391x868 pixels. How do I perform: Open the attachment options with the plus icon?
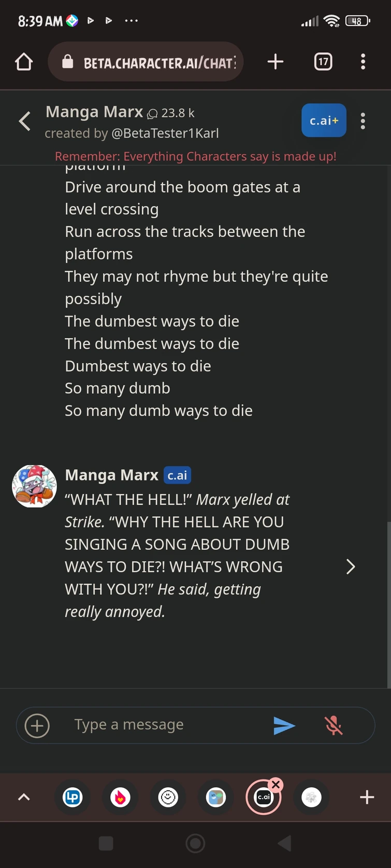pyautogui.click(x=36, y=725)
